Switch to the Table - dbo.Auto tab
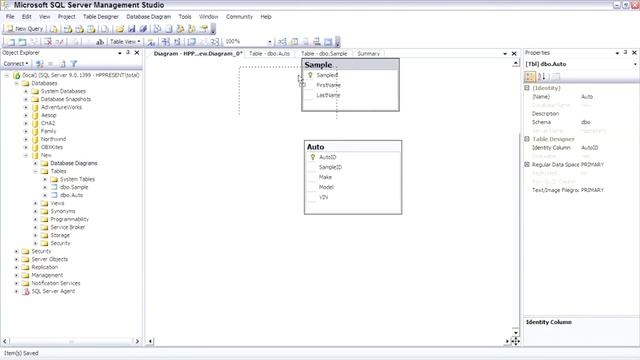 [x=269, y=53]
